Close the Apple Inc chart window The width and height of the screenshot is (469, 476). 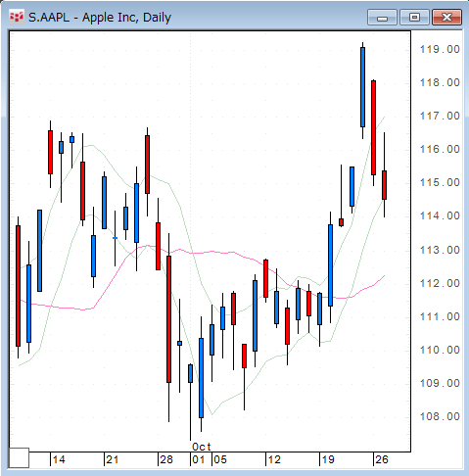click(x=446, y=18)
